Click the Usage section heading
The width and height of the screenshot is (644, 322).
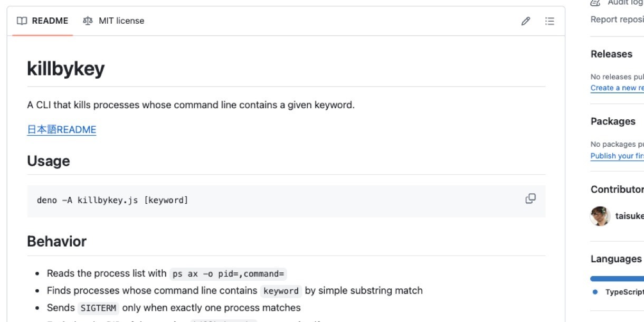[x=49, y=161]
